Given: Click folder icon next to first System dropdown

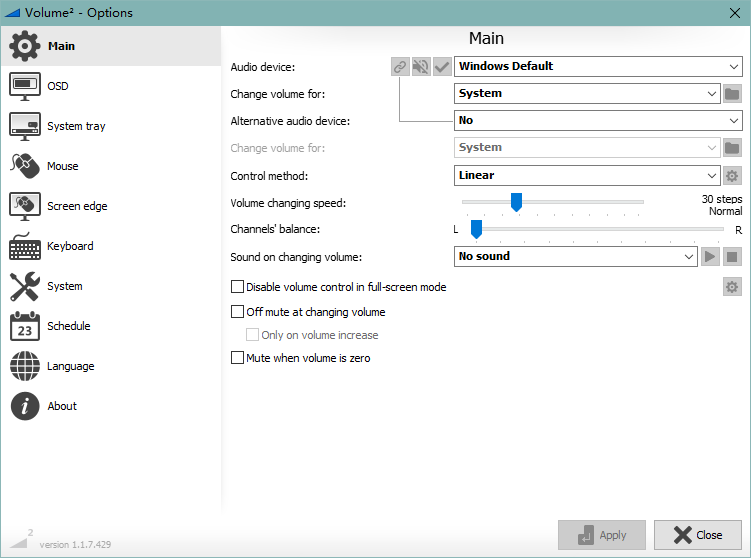Looking at the screenshot, I should 732,94.
